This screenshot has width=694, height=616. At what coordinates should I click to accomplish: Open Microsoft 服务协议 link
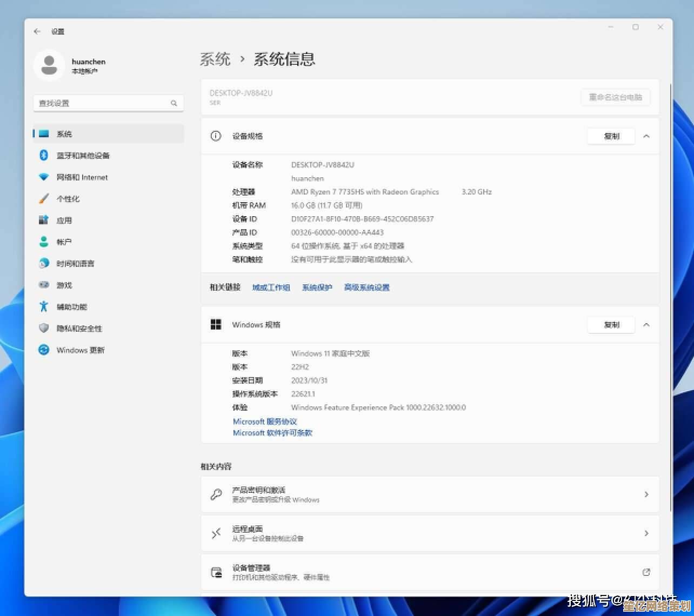(x=265, y=421)
